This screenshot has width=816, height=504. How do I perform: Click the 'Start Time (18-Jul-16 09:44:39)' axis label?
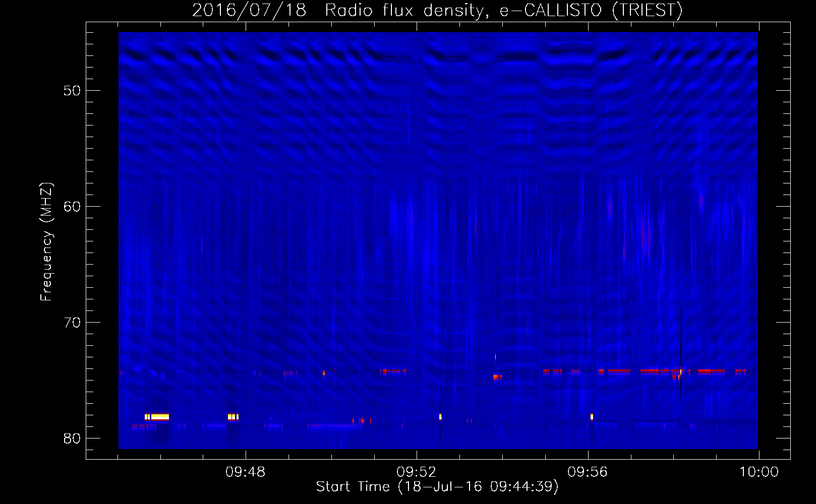[x=437, y=487]
